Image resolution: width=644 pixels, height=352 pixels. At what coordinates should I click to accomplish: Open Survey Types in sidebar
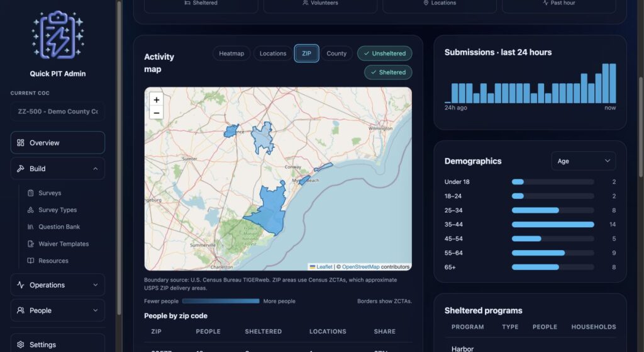[x=57, y=210]
